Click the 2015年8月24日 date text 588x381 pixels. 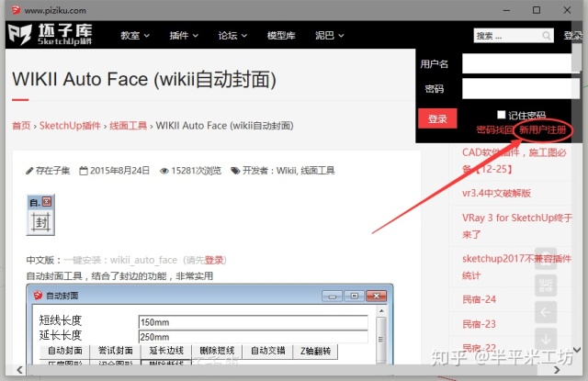click(120, 171)
